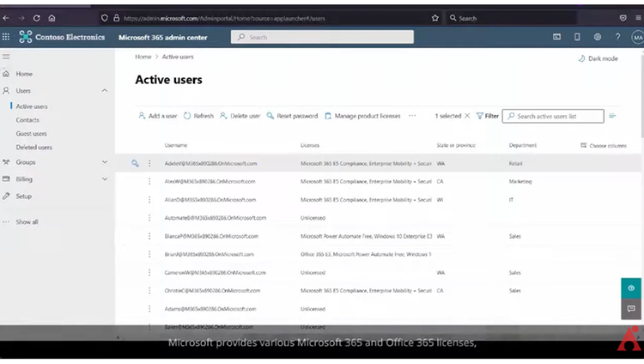Viewport: 644px width, 364px height.
Task: Click the Search active users list field
Action: tap(553, 116)
